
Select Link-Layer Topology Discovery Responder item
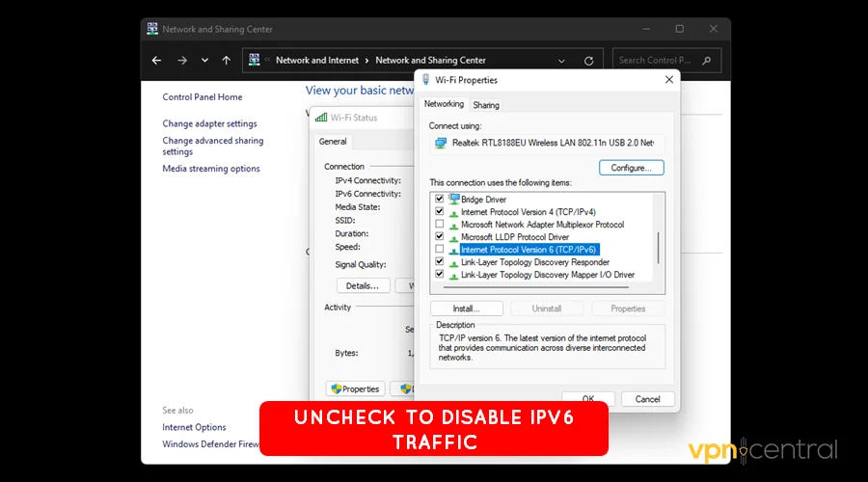coord(534,262)
